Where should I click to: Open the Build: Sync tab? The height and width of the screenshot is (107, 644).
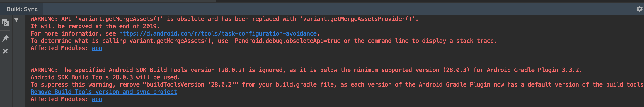(x=22, y=9)
